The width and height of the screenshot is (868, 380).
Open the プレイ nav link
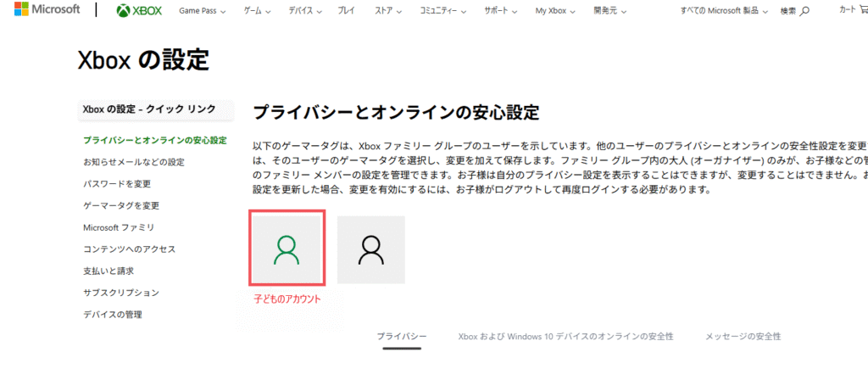click(x=347, y=11)
